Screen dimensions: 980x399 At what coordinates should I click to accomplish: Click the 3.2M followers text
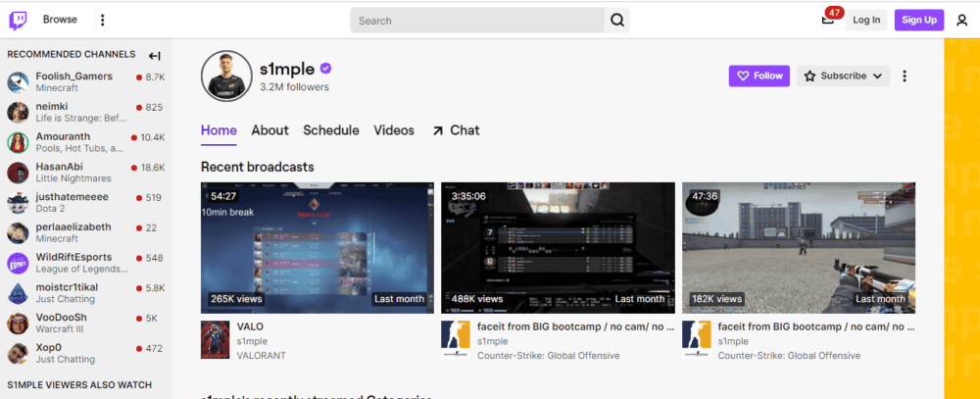pos(294,87)
